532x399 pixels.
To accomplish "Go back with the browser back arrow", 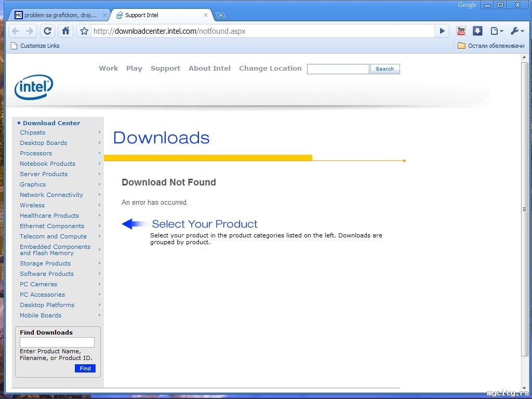I will [16, 31].
